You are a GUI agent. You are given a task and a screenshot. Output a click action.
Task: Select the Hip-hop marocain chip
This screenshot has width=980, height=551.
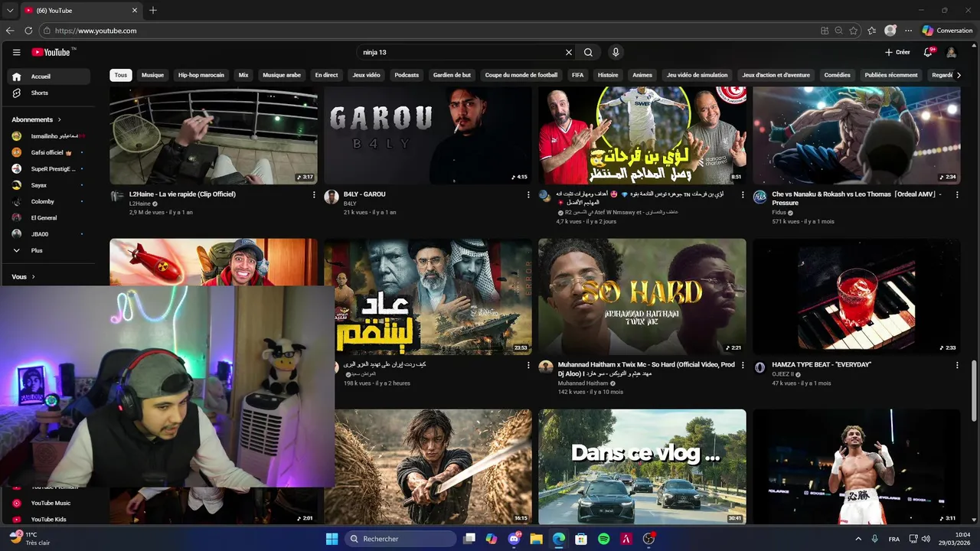pos(201,75)
